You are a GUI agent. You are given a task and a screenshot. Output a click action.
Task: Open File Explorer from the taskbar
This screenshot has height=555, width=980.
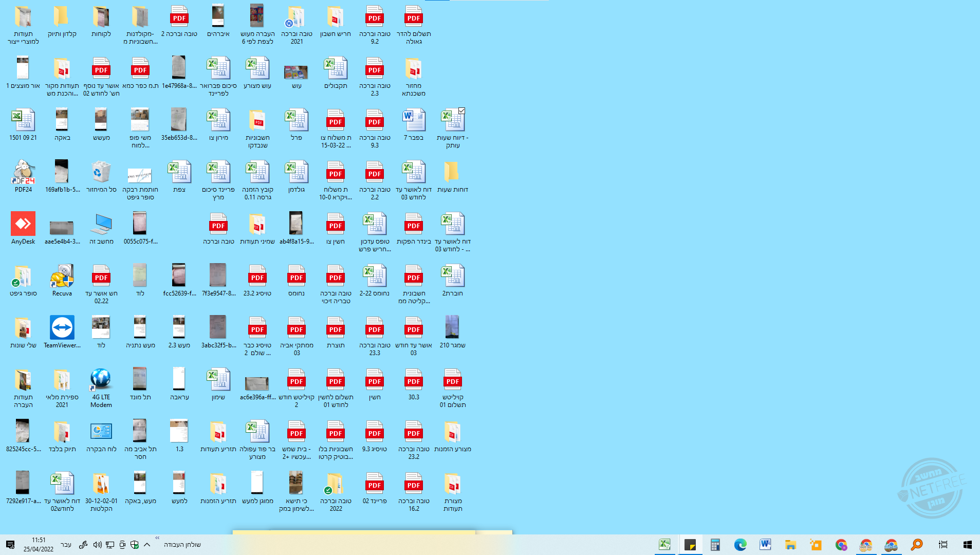pyautogui.click(x=790, y=544)
